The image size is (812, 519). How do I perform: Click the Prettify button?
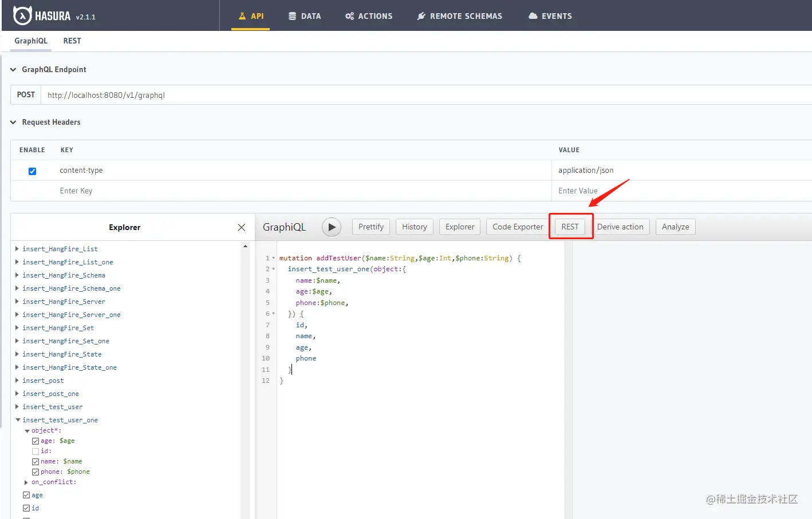tap(371, 227)
